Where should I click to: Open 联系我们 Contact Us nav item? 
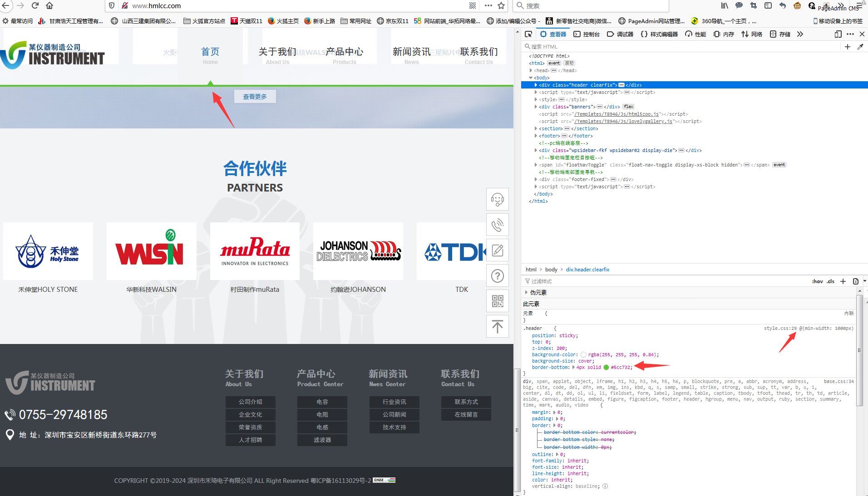click(479, 55)
